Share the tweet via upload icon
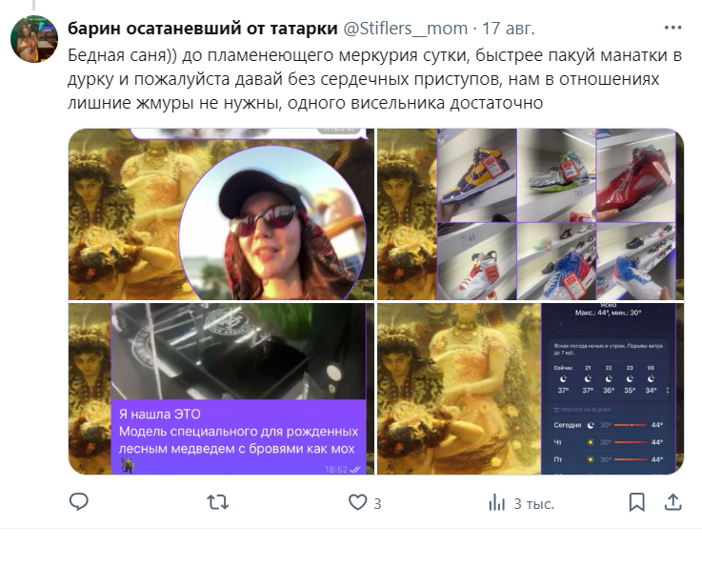The width and height of the screenshot is (702, 588). [672, 502]
